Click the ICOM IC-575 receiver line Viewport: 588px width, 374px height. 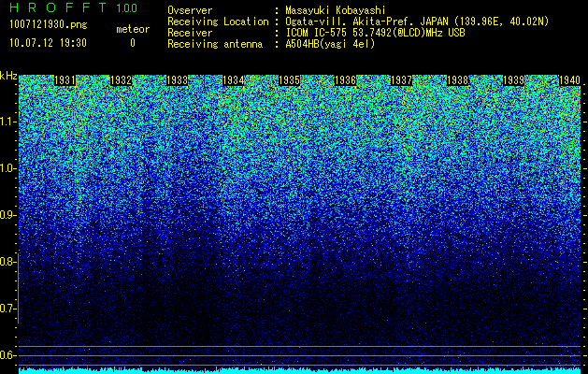(376, 33)
